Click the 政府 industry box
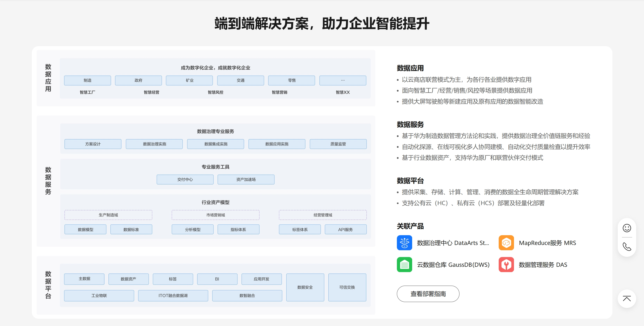 138,80
